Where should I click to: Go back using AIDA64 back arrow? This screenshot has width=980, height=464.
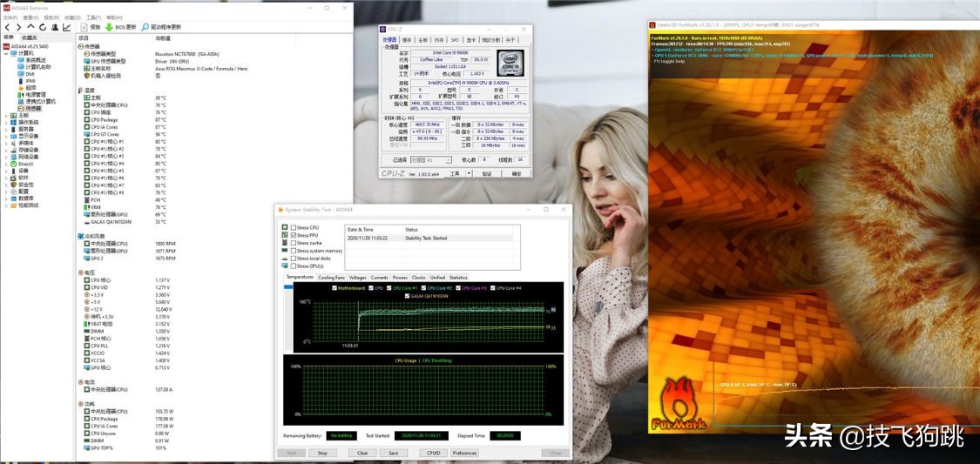(x=7, y=28)
